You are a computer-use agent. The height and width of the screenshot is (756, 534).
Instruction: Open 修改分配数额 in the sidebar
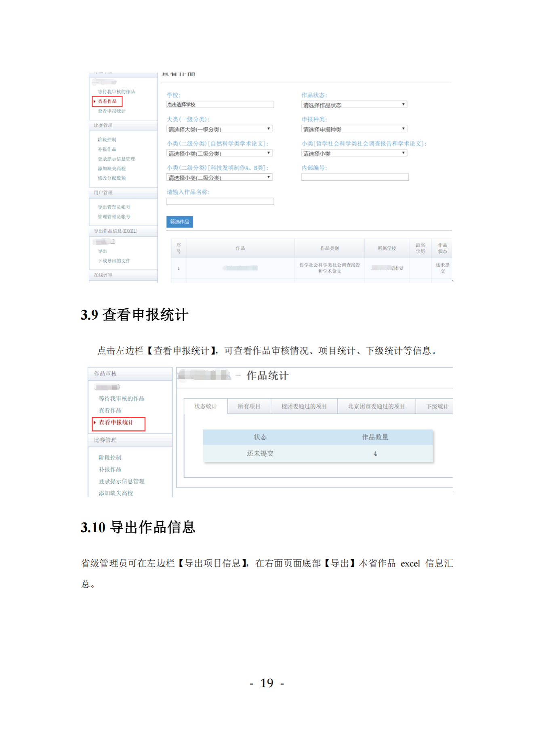111,178
